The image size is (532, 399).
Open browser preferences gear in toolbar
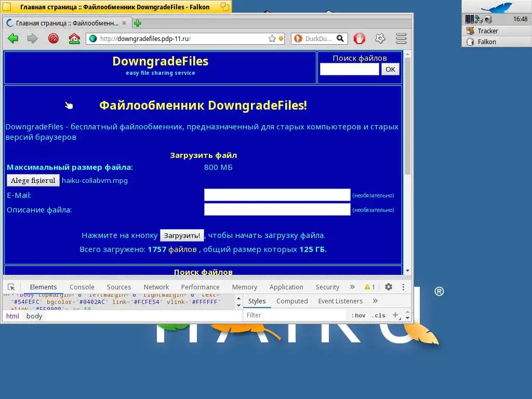click(x=380, y=38)
